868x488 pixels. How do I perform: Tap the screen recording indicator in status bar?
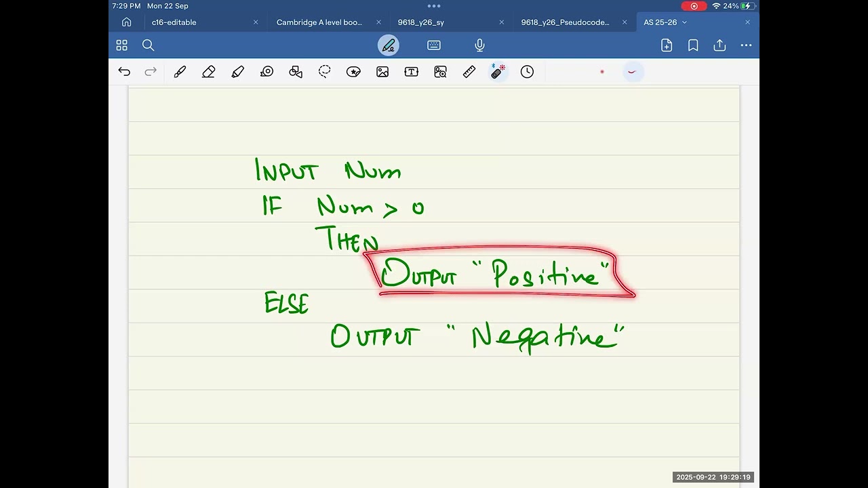tap(694, 6)
